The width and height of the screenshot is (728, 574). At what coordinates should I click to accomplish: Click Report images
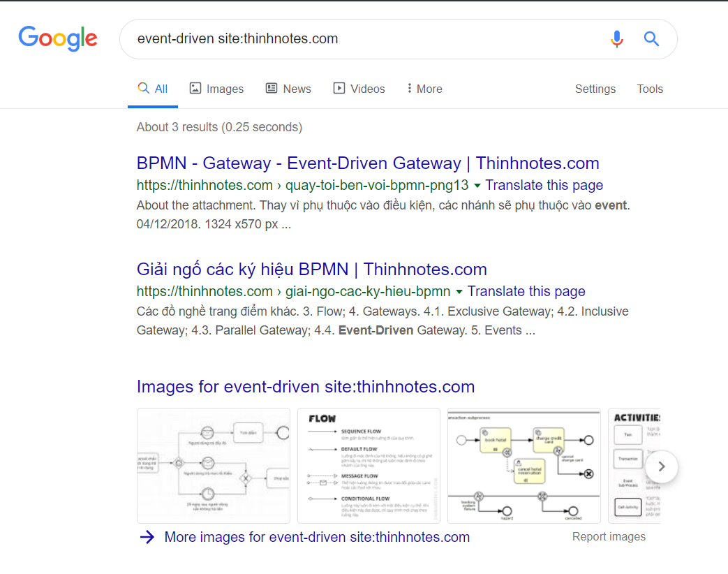coord(609,536)
